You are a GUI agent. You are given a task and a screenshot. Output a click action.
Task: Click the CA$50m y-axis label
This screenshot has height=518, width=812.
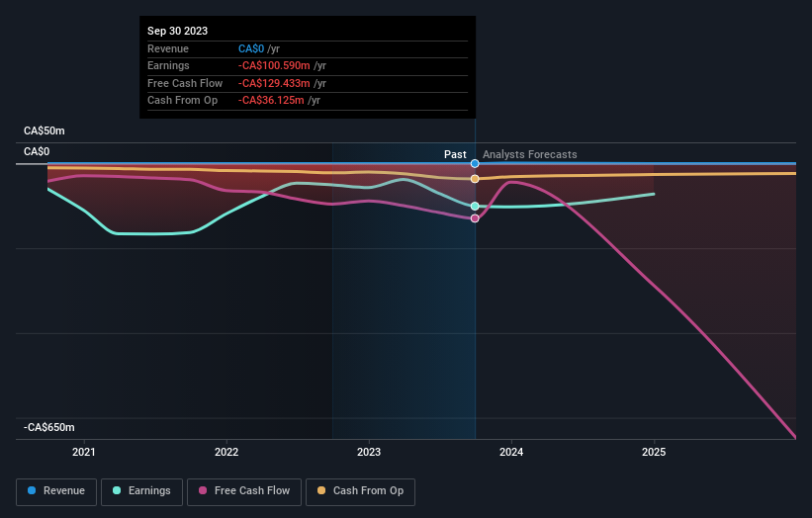tap(45, 130)
